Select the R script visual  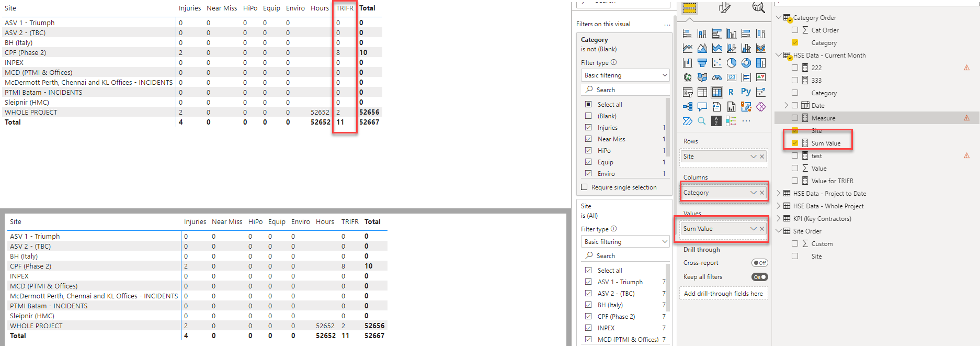(732, 92)
